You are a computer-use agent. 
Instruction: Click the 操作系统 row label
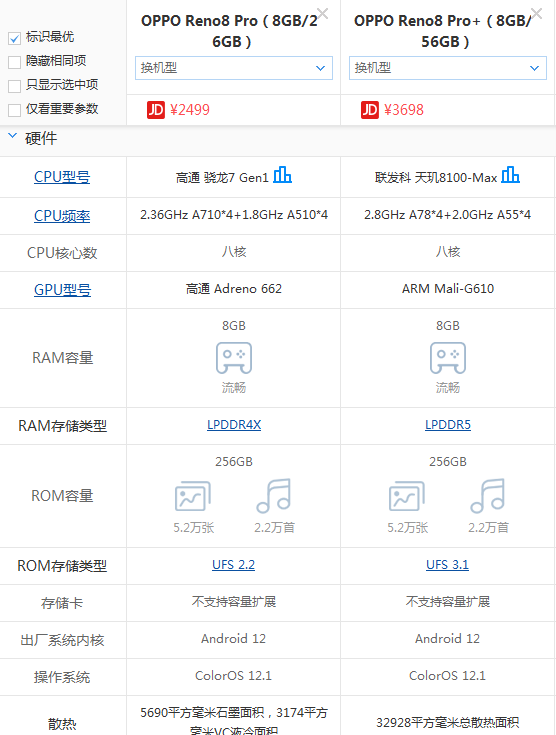[62, 677]
